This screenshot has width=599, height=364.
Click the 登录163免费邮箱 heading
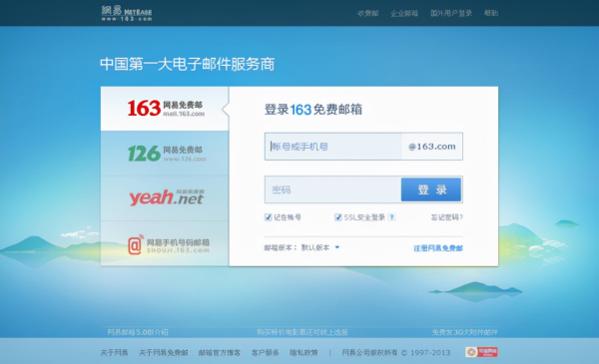pos(313,110)
